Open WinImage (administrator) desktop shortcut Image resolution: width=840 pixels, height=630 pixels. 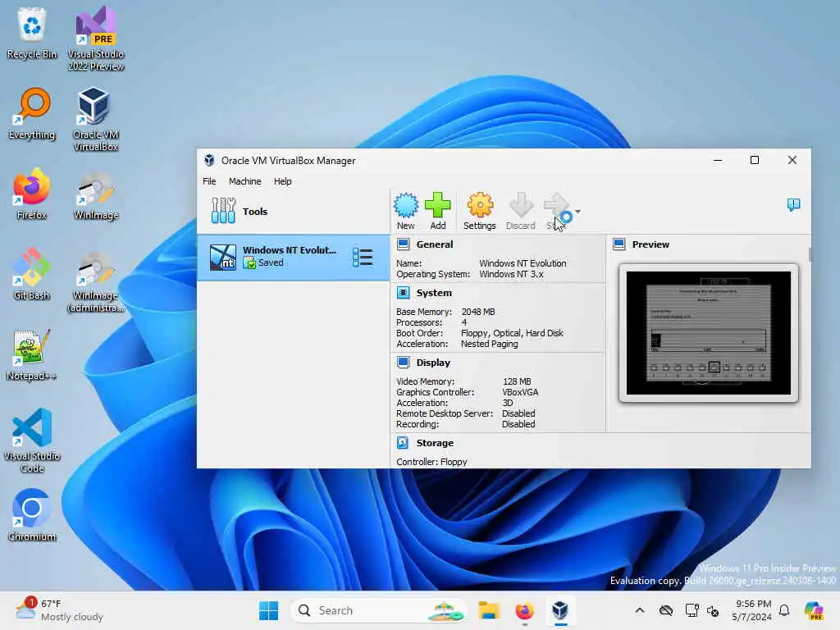pos(95,282)
